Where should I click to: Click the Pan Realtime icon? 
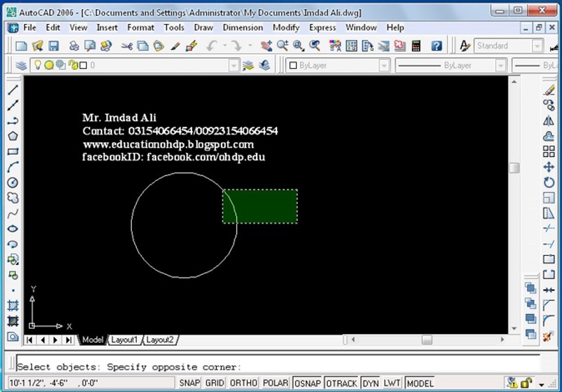click(266, 46)
